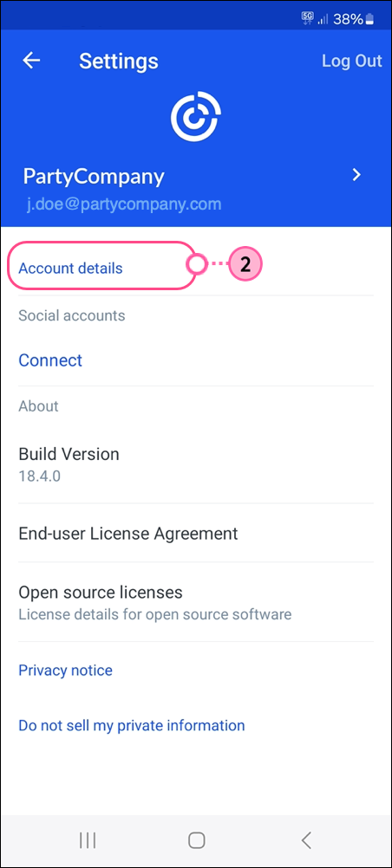The height and width of the screenshot is (868, 392).
Task: Tap the Android home button
Action: click(x=196, y=840)
